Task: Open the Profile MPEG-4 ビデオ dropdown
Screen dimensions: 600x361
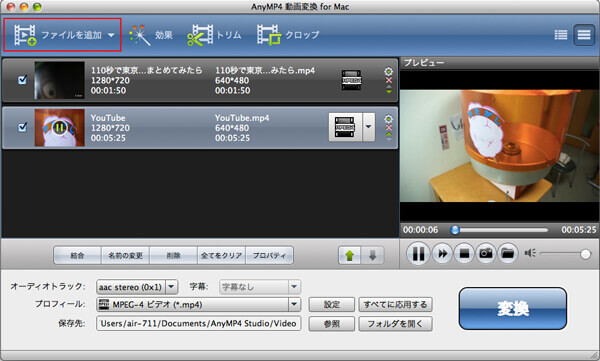Action: (x=199, y=305)
